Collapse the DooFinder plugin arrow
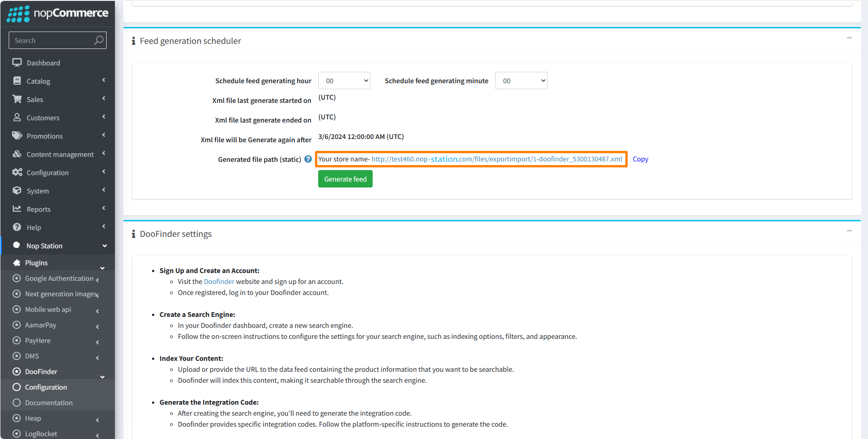Image resolution: width=868 pixels, height=439 pixels. pyautogui.click(x=103, y=377)
